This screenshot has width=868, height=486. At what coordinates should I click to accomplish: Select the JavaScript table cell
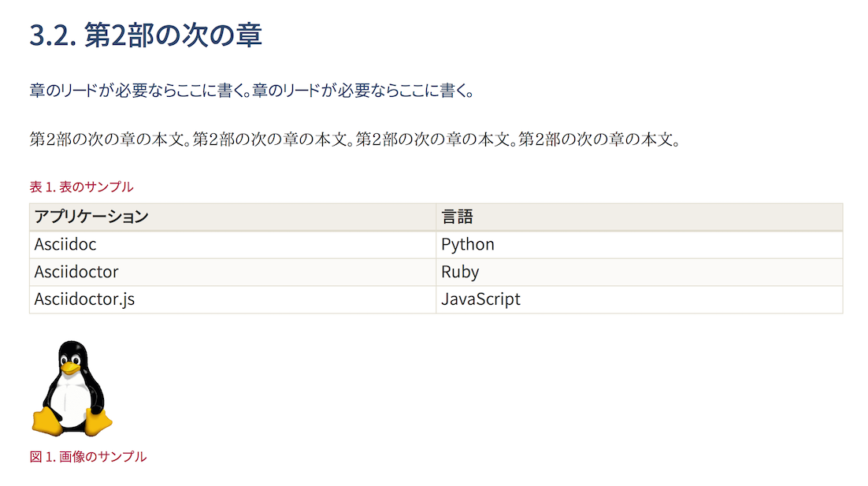click(481, 299)
